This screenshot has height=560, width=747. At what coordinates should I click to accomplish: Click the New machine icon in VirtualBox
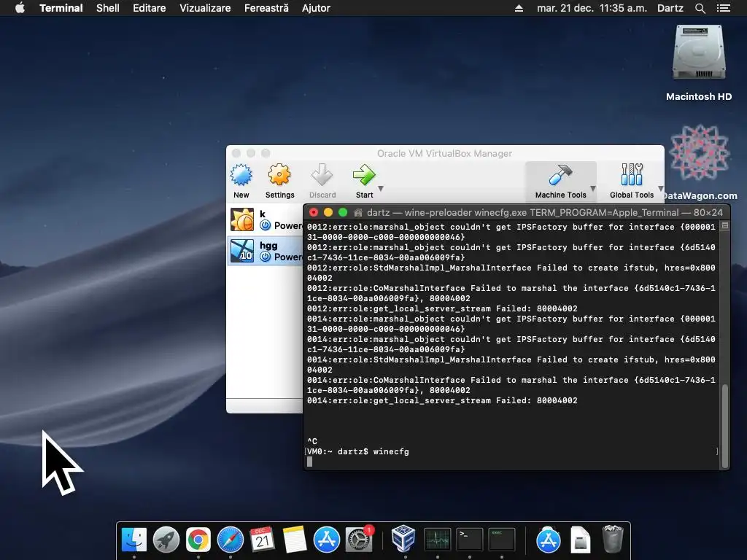241,175
